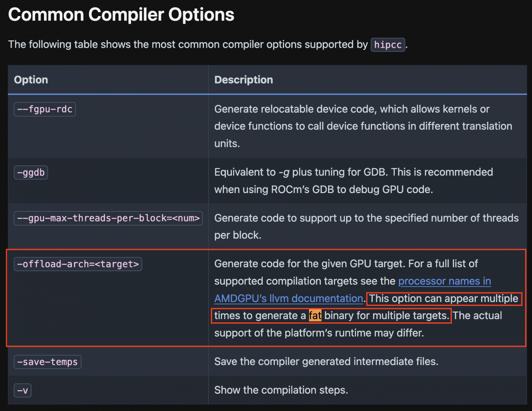Click the highlighted word 'fat'
Viewport: 532px width, 411px height.
[315, 316]
